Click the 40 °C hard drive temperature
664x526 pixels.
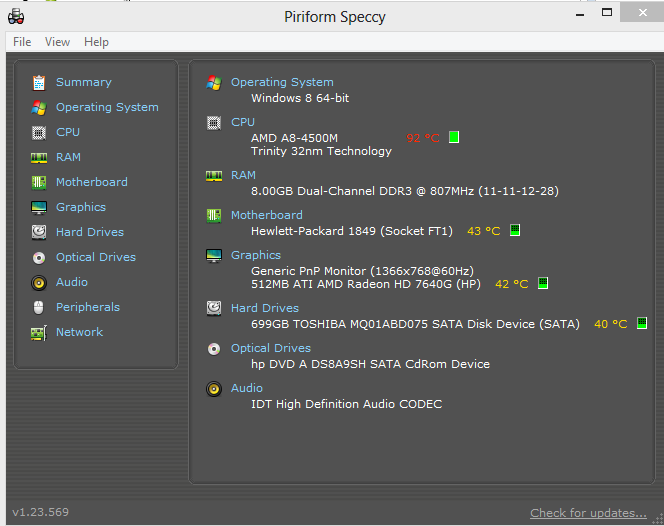611,324
